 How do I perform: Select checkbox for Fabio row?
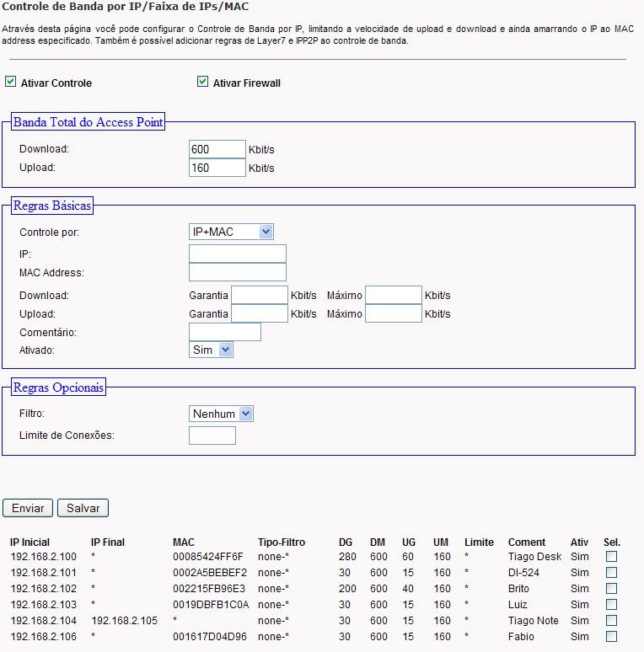pos(611,636)
